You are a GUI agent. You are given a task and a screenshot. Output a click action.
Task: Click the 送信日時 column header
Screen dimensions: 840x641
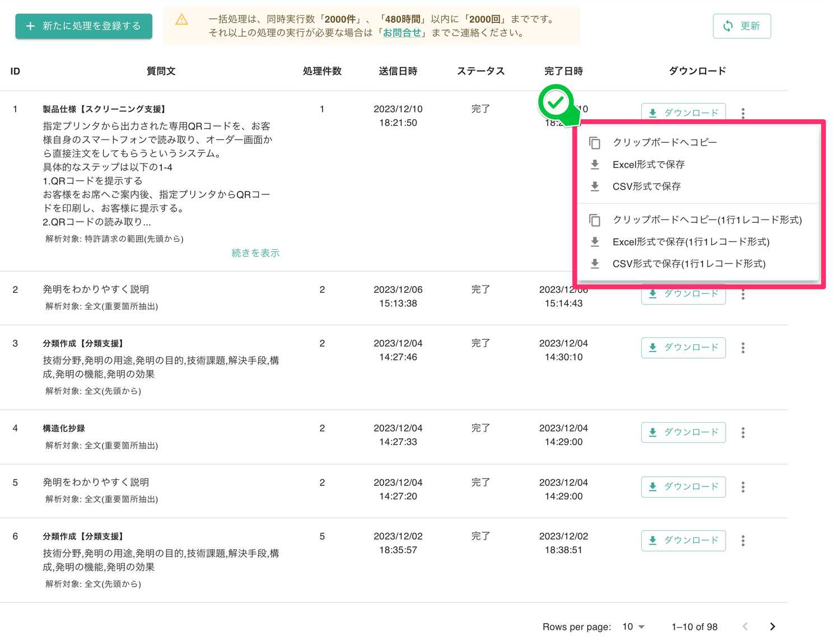pos(398,71)
